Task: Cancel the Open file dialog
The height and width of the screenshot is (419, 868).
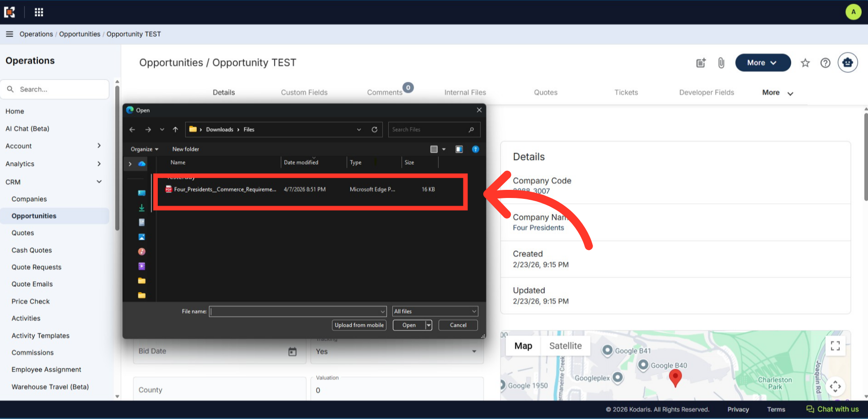Action: tap(458, 325)
